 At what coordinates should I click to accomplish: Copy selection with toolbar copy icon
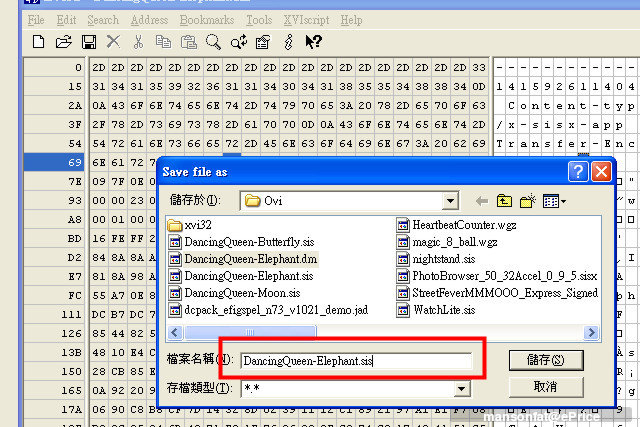pyautogui.click(x=163, y=42)
